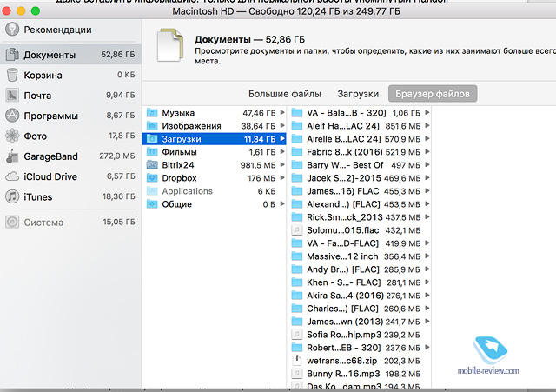556x392 pixels.
Task: Click the Фото flower icon
Action: [12, 136]
